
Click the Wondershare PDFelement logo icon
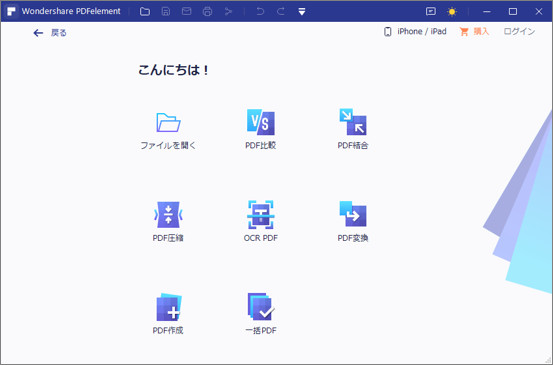click(x=11, y=11)
